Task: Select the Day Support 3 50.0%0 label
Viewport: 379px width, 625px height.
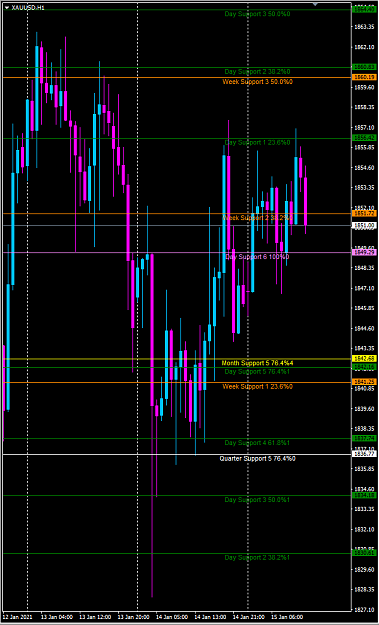Action: (x=257, y=14)
